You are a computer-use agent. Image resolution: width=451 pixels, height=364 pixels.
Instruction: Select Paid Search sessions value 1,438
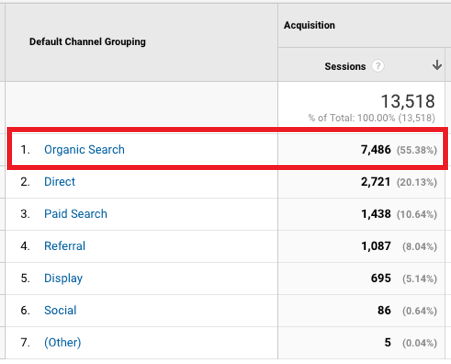pyautogui.click(x=376, y=214)
